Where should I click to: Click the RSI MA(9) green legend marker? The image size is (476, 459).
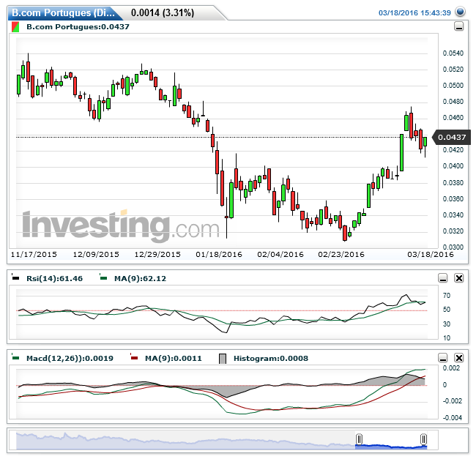click(103, 277)
